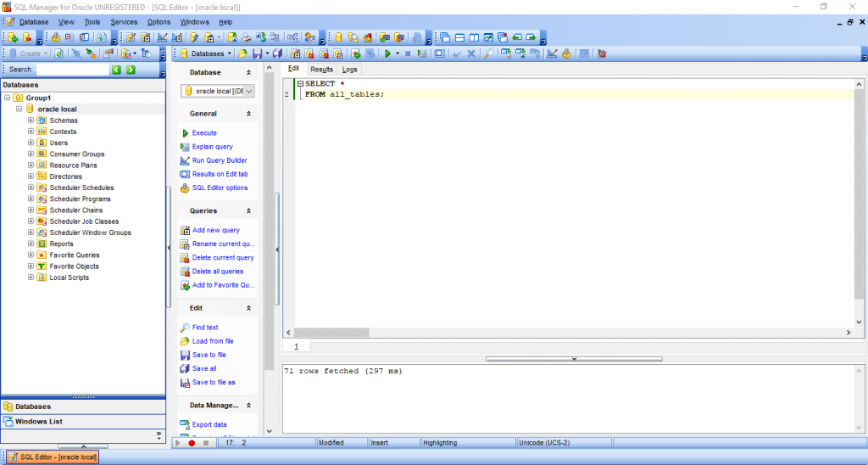
Task: Click the macro record red circle button
Action: [192, 443]
